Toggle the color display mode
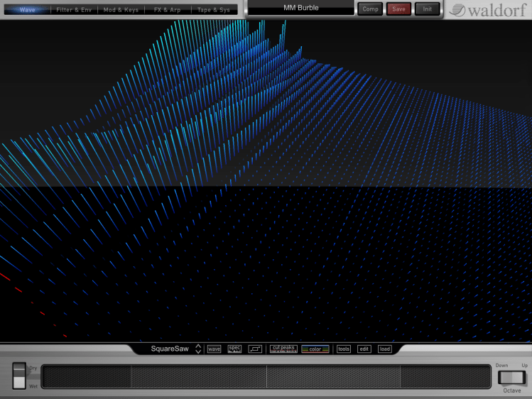Image resolution: width=532 pixels, height=399 pixels. tap(315, 349)
